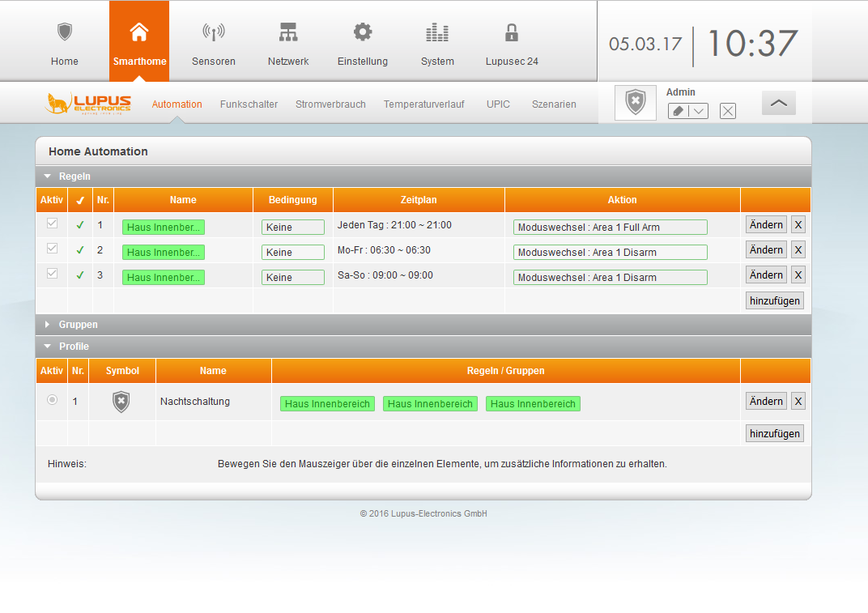The height and width of the screenshot is (613, 868).
Task: Click the Nachtschaltung profile shield symbol
Action: pos(121,402)
